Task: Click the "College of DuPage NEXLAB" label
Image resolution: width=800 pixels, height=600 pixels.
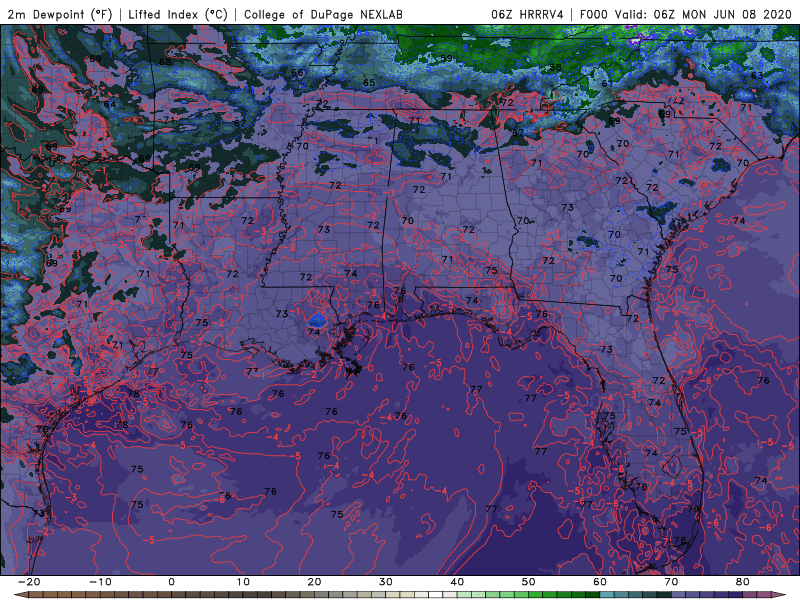Action: click(x=323, y=14)
